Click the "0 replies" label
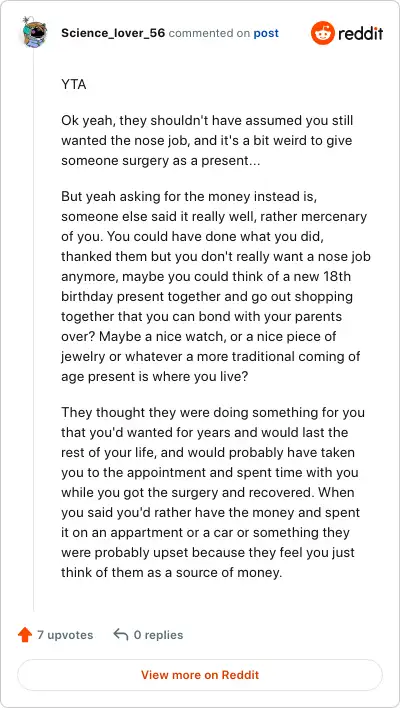 tap(158, 635)
